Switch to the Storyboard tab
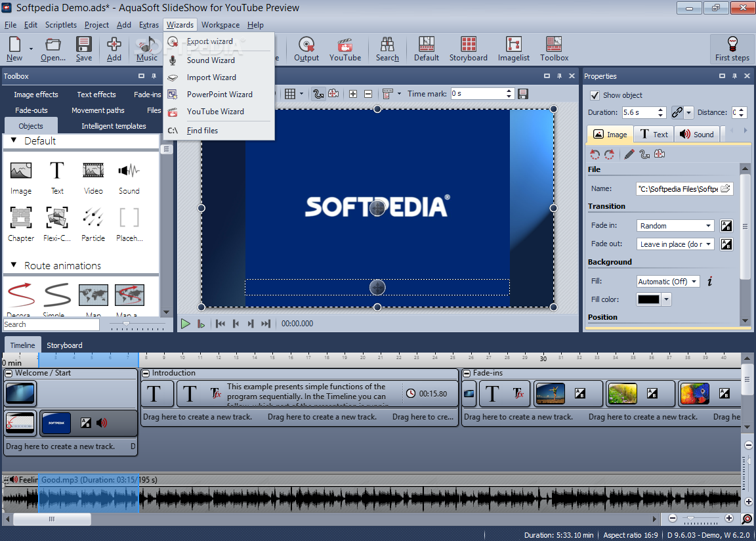Screen dimensions: 756x541 tap(64, 345)
